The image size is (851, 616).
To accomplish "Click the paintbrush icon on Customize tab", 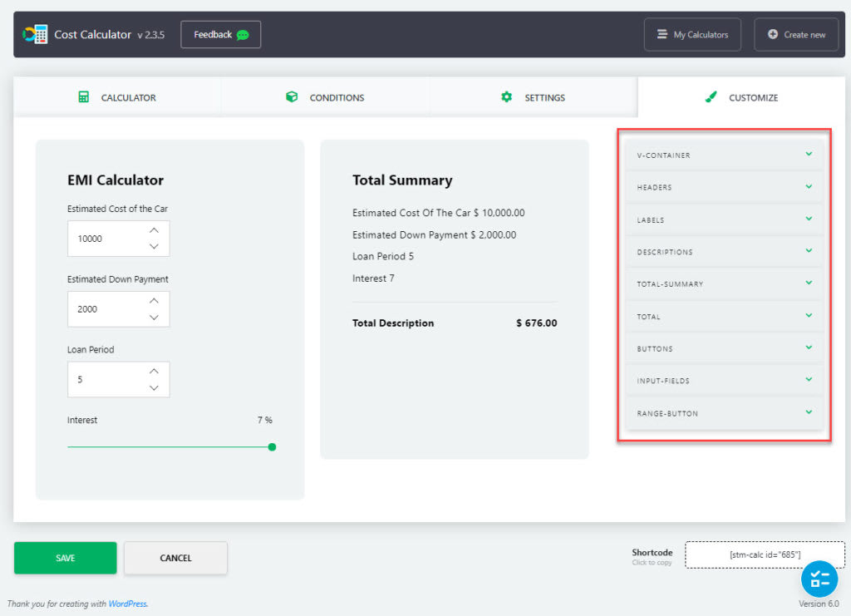I will coord(711,97).
